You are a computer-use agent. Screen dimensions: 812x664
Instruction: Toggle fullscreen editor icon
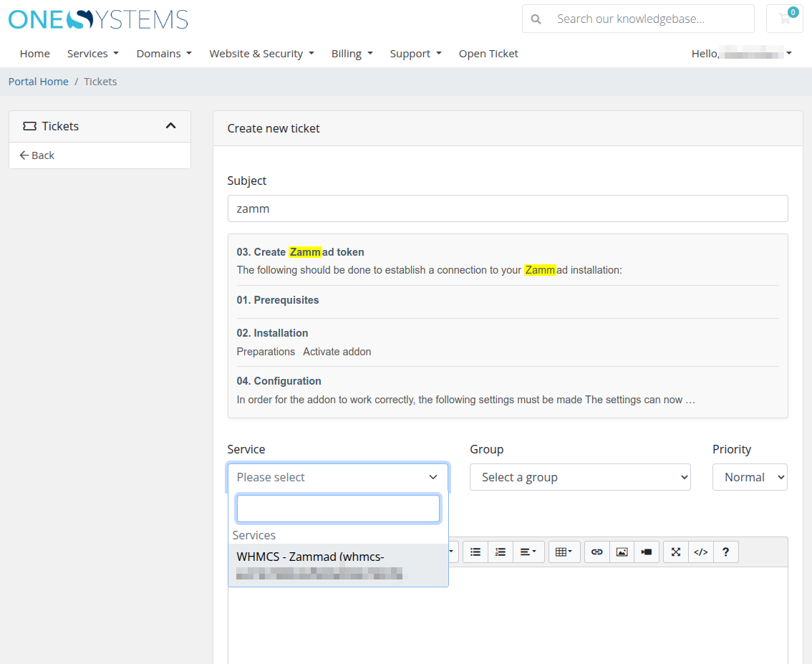click(x=676, y=552)
